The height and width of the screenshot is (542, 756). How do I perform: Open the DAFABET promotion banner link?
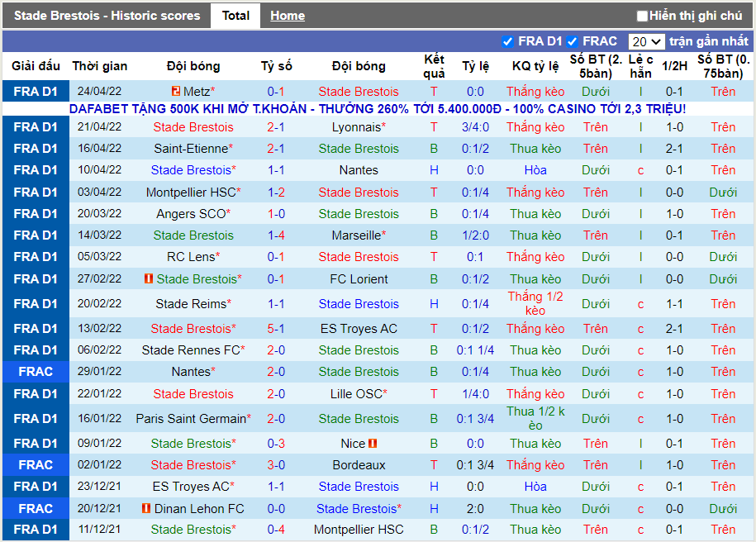[x=378, y=109]
